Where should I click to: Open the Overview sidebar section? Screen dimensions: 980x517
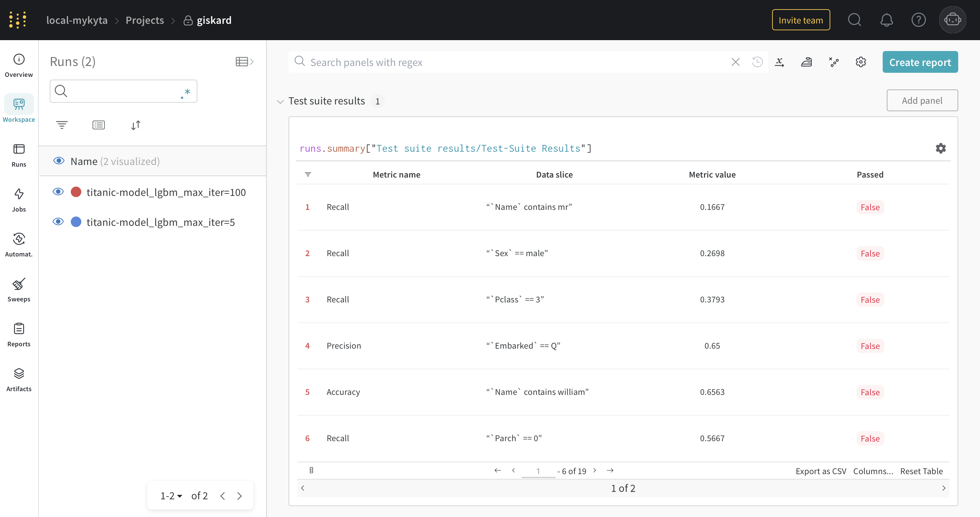click(x=19, y=65)
